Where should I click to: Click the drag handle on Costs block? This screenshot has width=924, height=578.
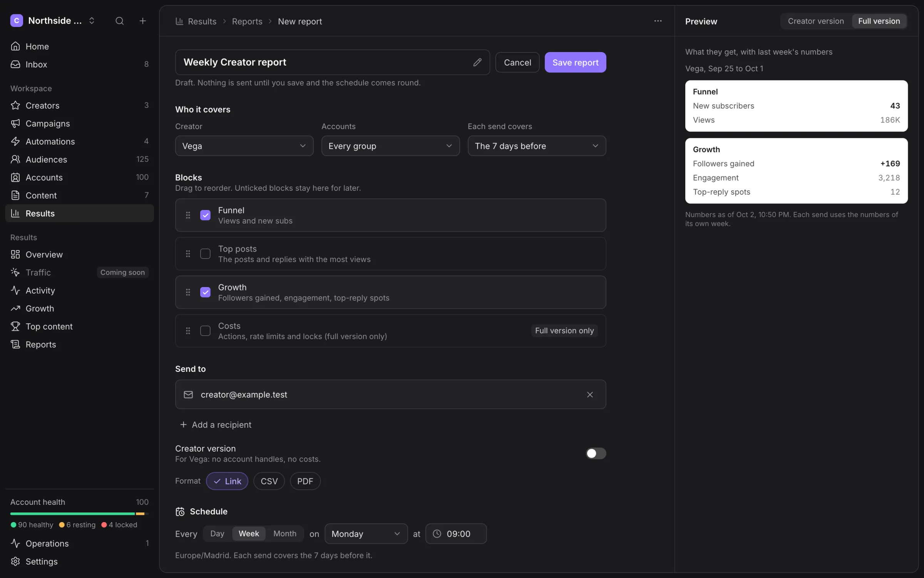[x=188, y=331]
